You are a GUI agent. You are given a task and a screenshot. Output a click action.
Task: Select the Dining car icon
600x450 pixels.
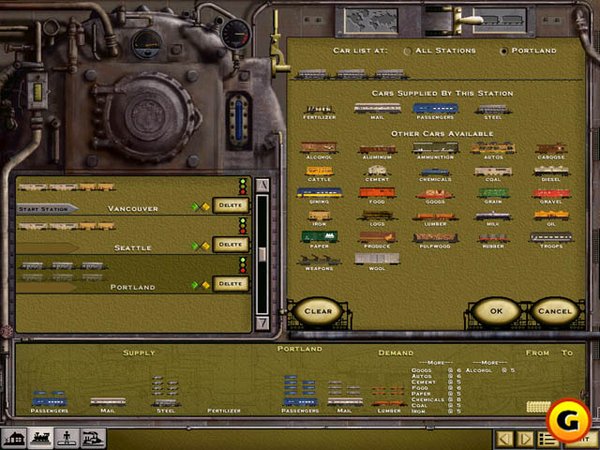[319, 193]
